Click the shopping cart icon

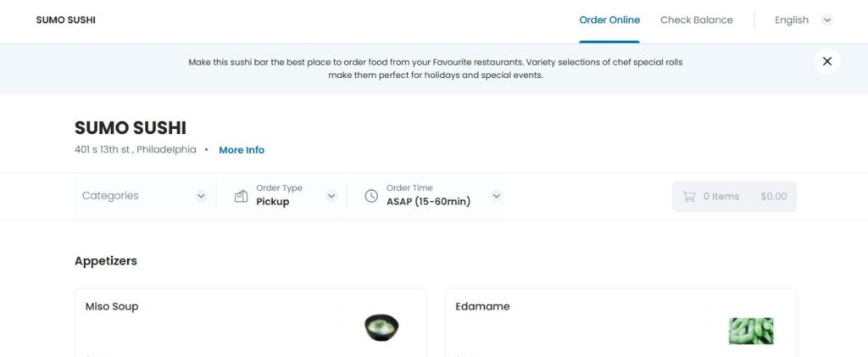pos(689,196)
